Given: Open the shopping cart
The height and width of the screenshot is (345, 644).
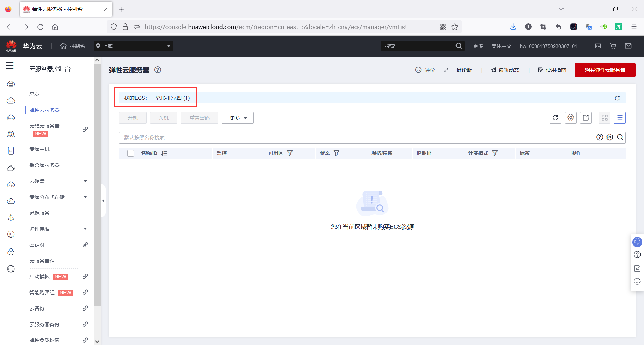Looking at the screenshot, I should coord(613,46).
